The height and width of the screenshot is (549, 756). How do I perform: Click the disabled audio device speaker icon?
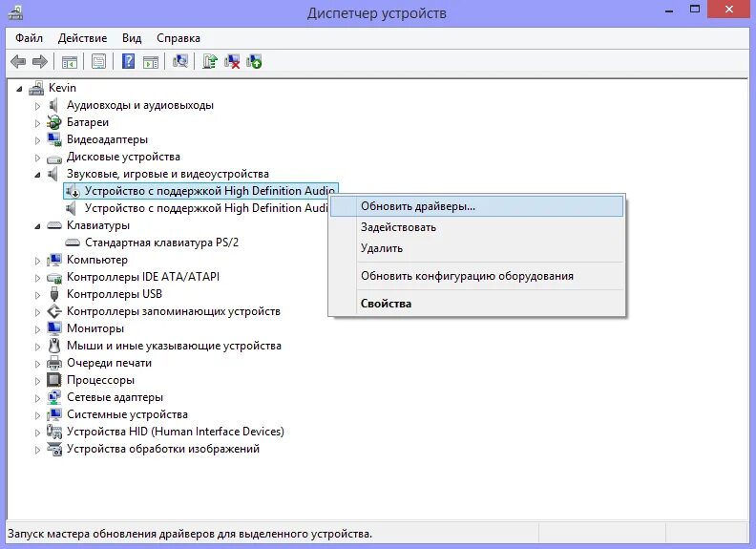[x=73, y=191]
